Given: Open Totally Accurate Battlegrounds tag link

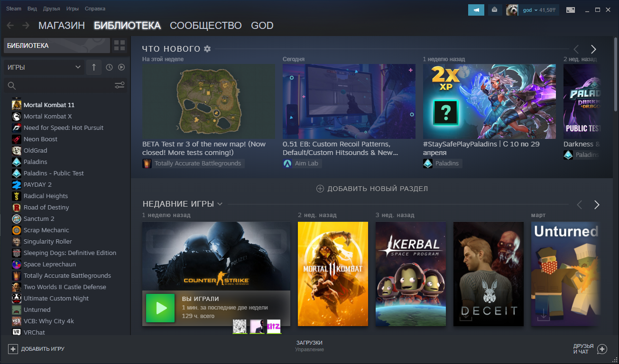Looking at the screenshot, I should [193, 164].
